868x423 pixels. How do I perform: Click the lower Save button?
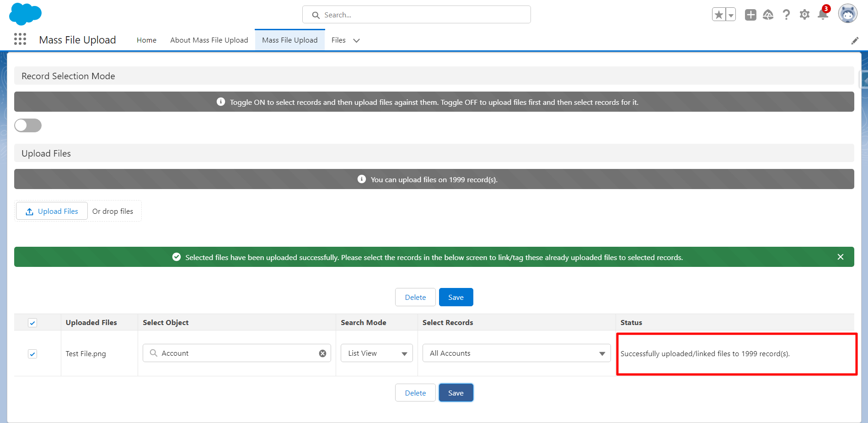pos(456,393)
